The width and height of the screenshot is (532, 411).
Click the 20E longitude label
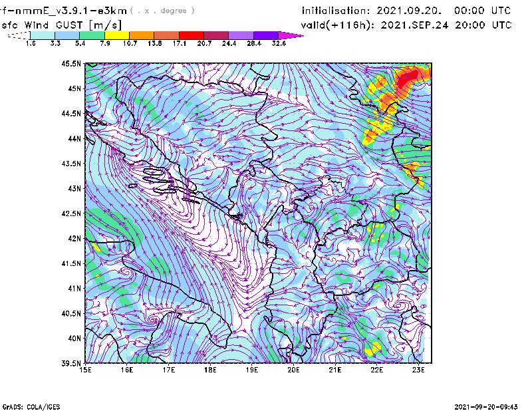[293, 370]
